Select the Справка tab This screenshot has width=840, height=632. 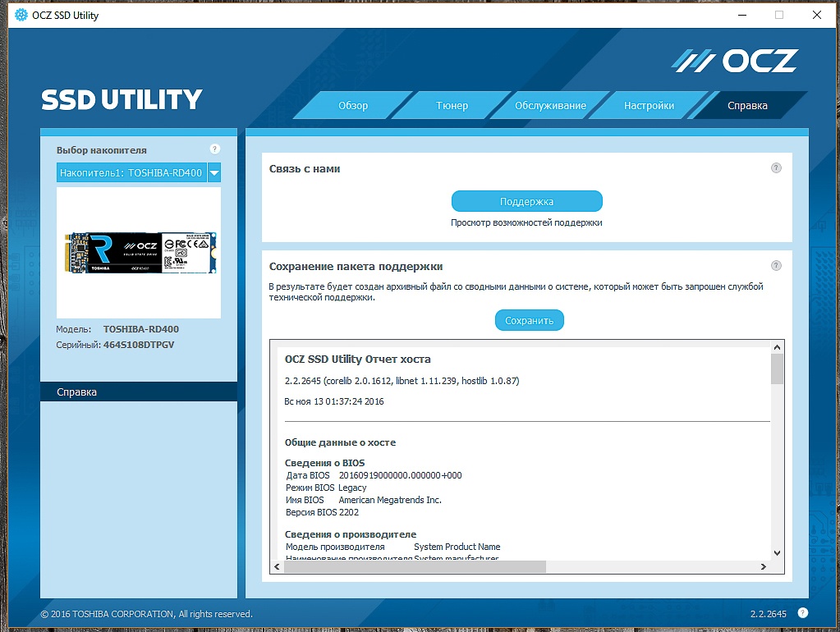(x=747, y=106)
